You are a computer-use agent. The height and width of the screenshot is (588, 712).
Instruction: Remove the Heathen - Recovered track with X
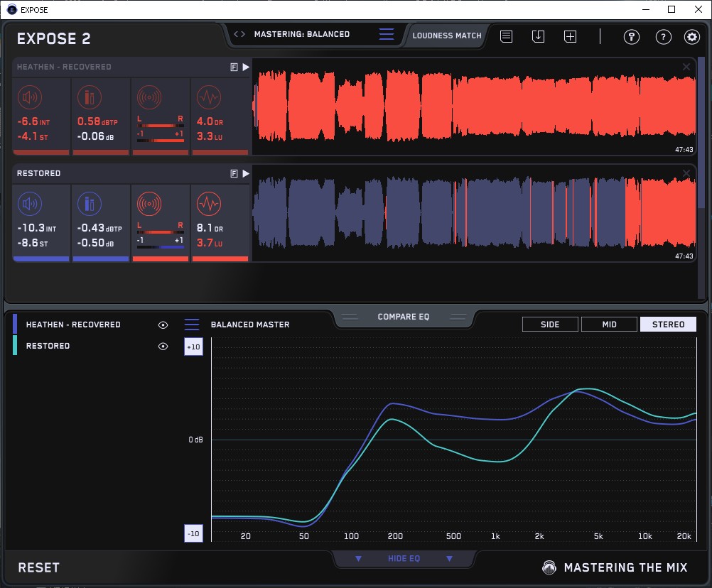point(686,67)
